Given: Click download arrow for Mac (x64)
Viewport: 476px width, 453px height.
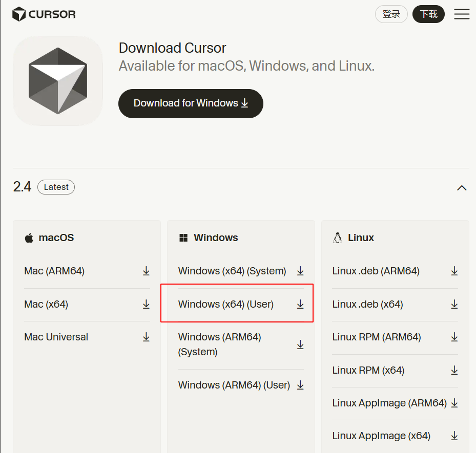Looking at the screenshot, I should 147,304.
